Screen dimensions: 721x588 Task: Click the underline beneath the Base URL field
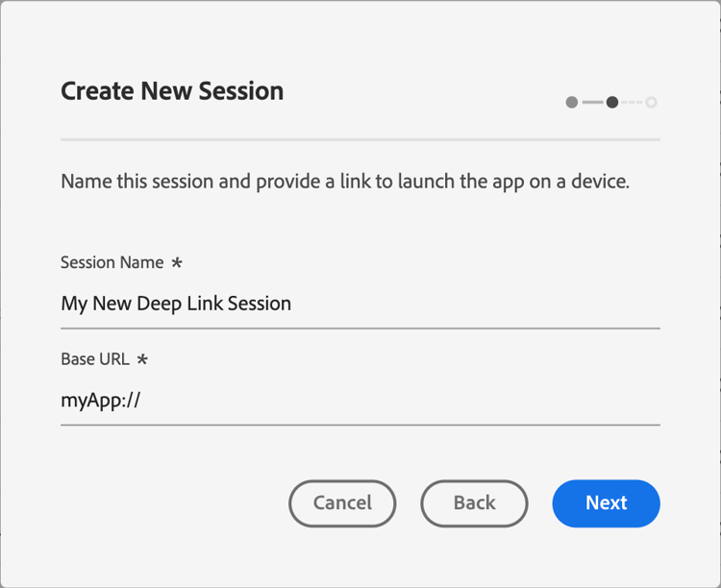[x=360, y=424]
